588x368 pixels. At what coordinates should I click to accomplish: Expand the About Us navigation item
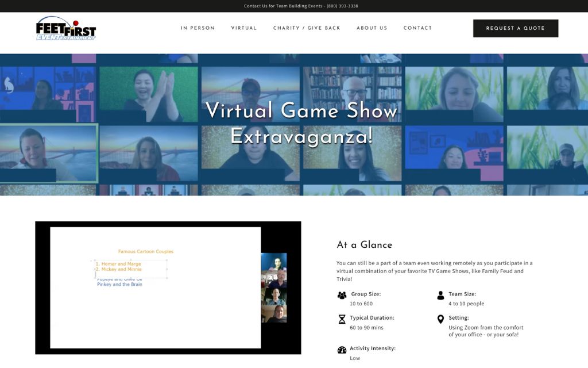pos(372,28)
